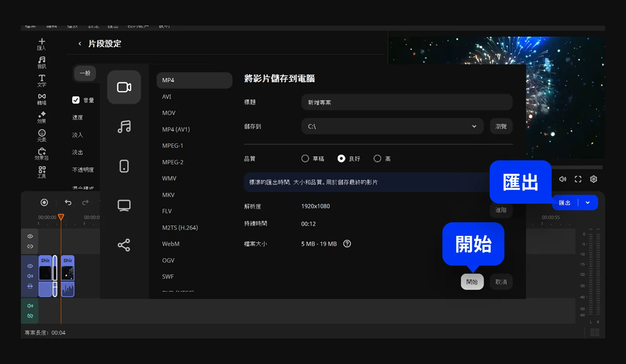This screenshot has height=364, width=626.
Task: Open 進階 advanced settings
Action: pos(501,210)
